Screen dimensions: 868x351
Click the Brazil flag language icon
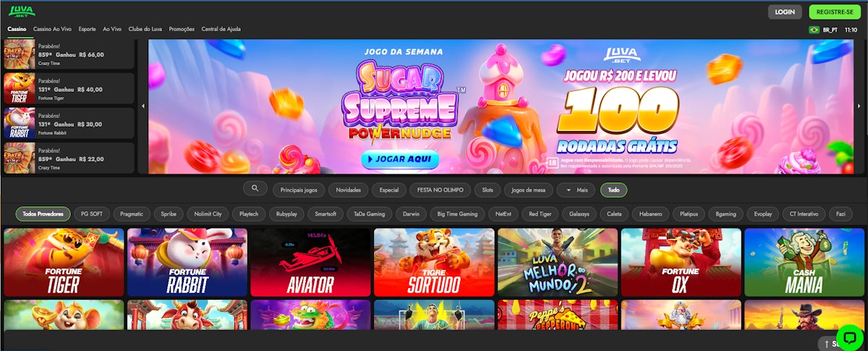tap(814, 30)
